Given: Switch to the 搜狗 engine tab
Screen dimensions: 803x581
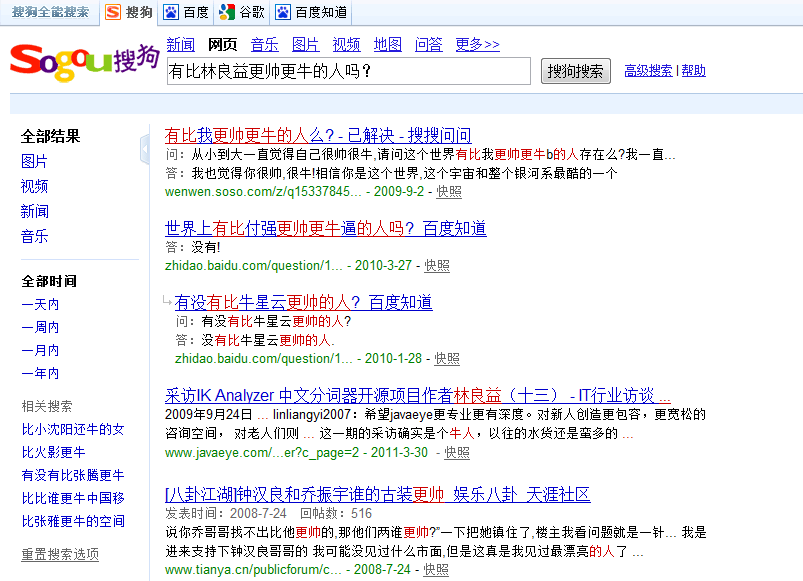Looking at the screenshot, I should (129, 12).
